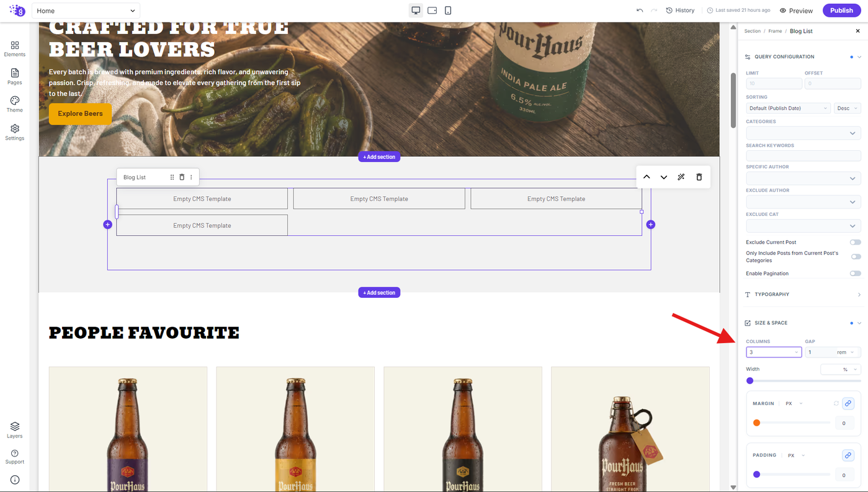This screenshot has width=868, height=492.
Task: Adjust the Margin slider handle
Action: coord(757,423)
